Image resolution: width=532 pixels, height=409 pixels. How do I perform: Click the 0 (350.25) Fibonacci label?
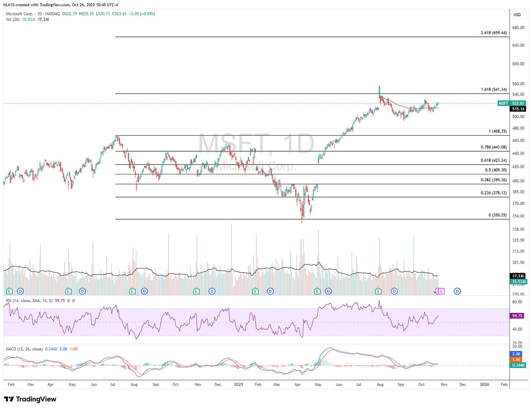click(498, 215)
